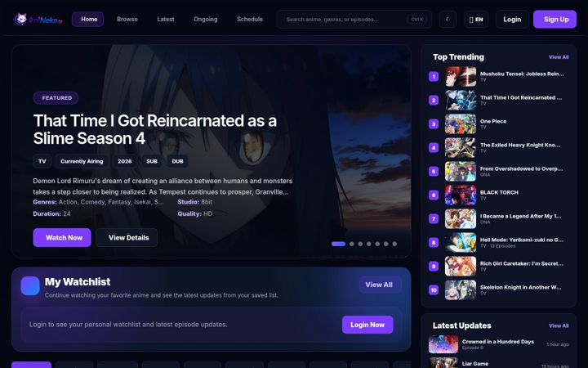Click the "BLACK TORCH" title text
Viewport: 588px width, 368px height.
[499, 192]
